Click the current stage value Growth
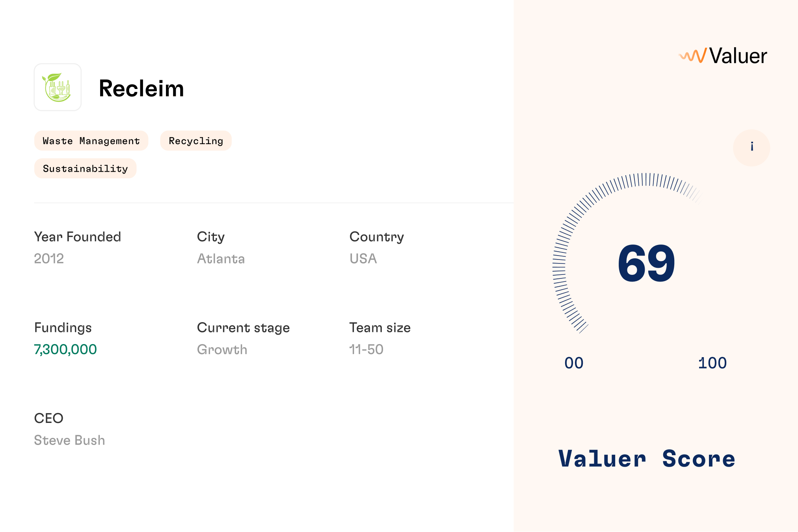 [x=222, y=349]
